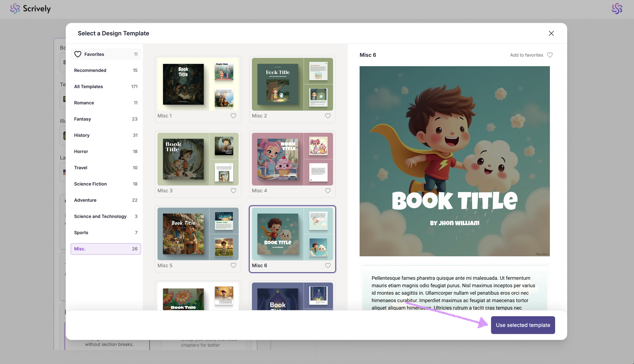Click Use selected template button
The image size is (634, 364).
(x=523, y=325)
